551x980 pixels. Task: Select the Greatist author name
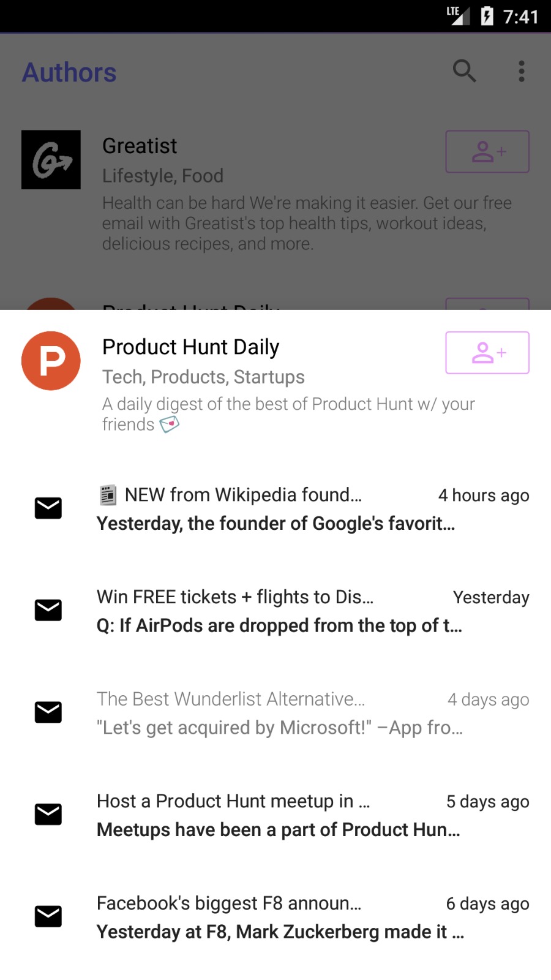[140, 146]
